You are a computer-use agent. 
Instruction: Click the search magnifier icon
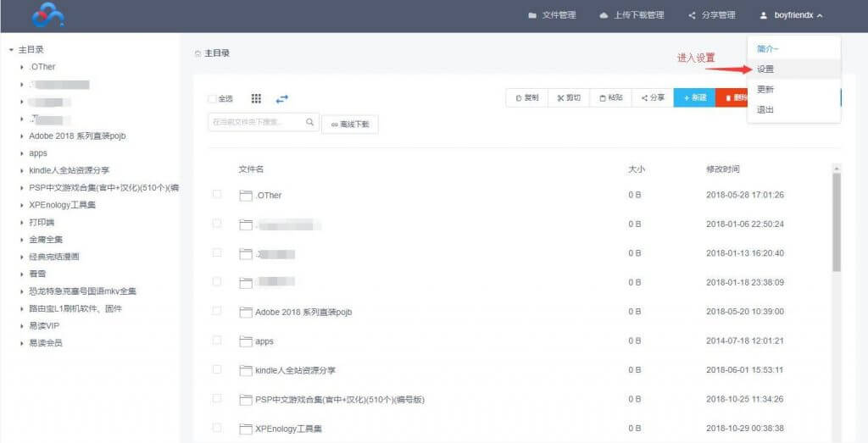coord(310,123)
